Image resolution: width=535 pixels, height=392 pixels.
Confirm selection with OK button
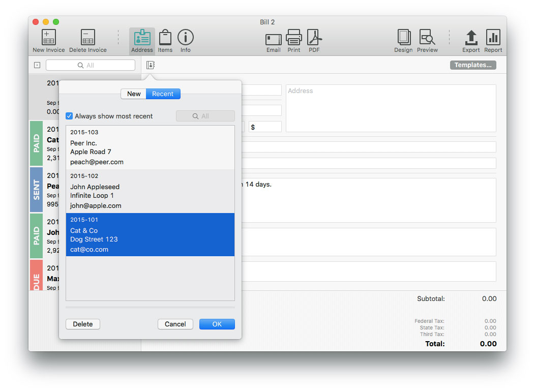tap(217, 324)
